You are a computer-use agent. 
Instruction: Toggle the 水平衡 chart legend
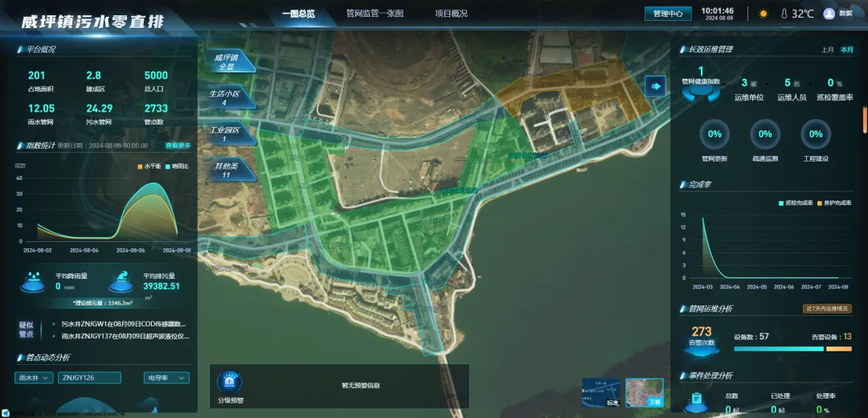[149, 166]
